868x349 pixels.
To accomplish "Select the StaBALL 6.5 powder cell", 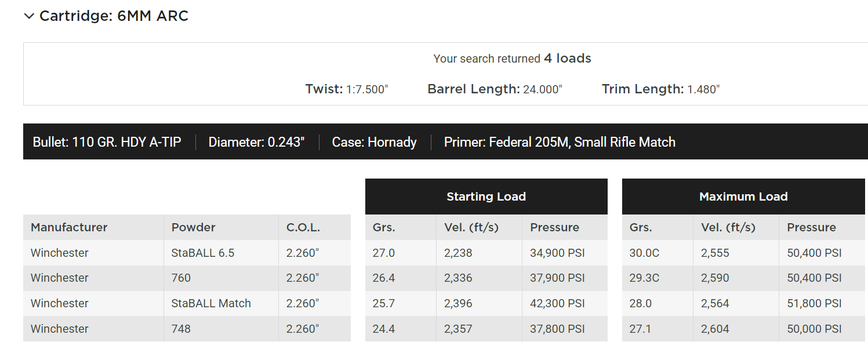I will click(203, 253).
